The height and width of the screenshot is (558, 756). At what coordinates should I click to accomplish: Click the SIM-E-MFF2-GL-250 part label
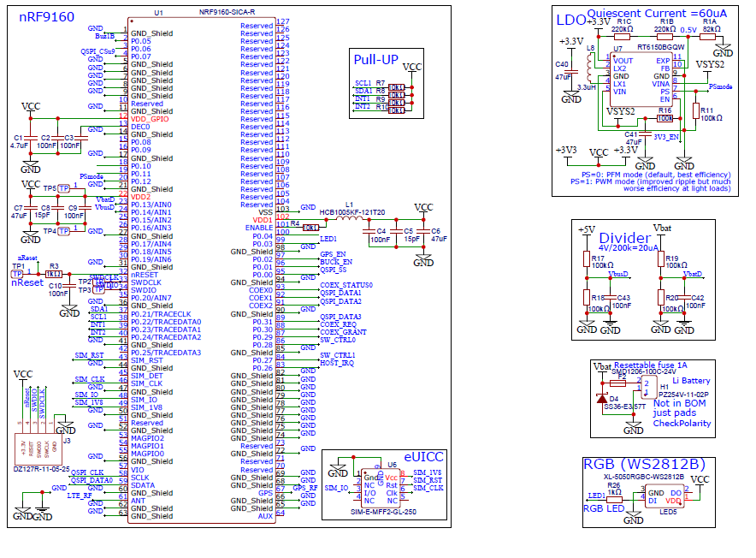point(383,512)
